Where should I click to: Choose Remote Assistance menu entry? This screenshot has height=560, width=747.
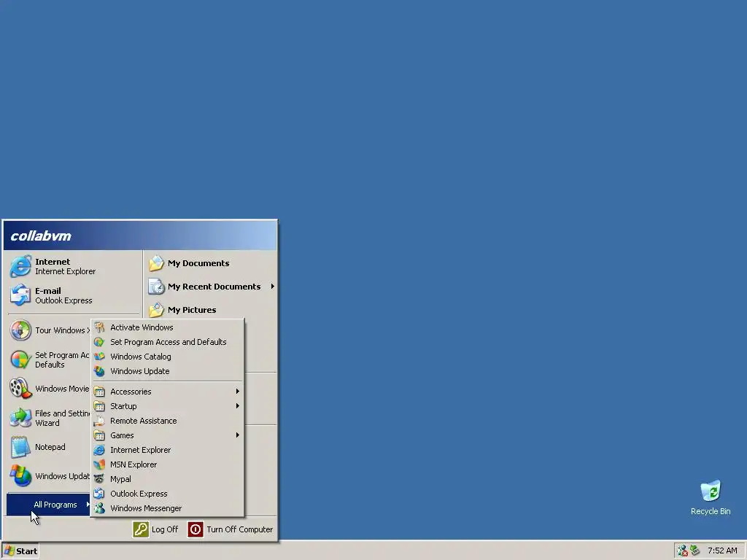pyautogui.click(x=168, y=421)
